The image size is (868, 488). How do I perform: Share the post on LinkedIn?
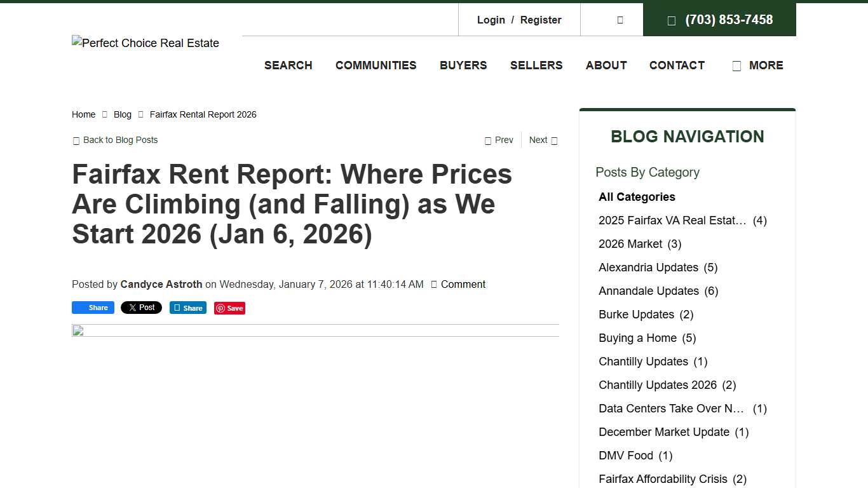tap(187, 308)
